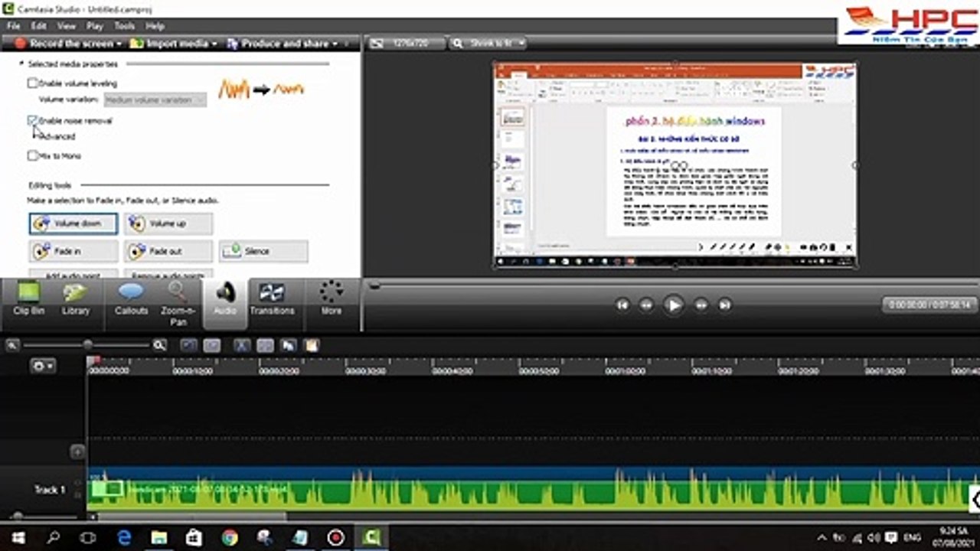Open the Library tab
The height and width of the screenshot is (551, 980).
click(76, 300)
